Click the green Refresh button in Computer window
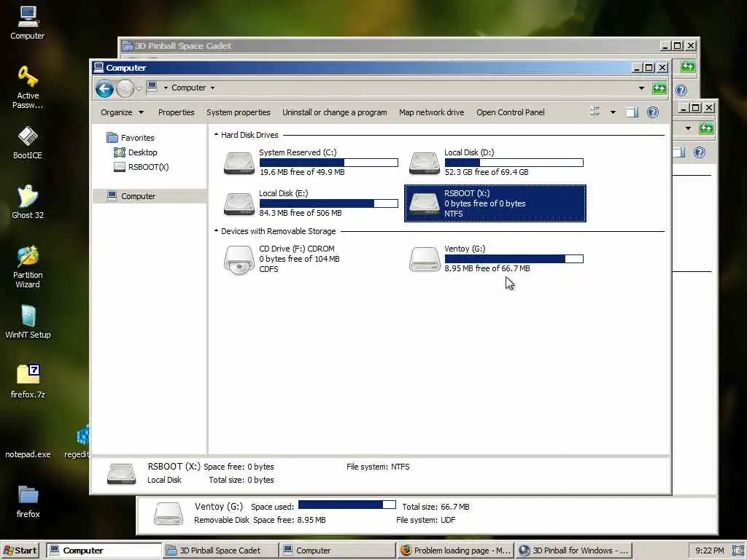The width and height of the screenshot is (747, 560). [659, 88]
